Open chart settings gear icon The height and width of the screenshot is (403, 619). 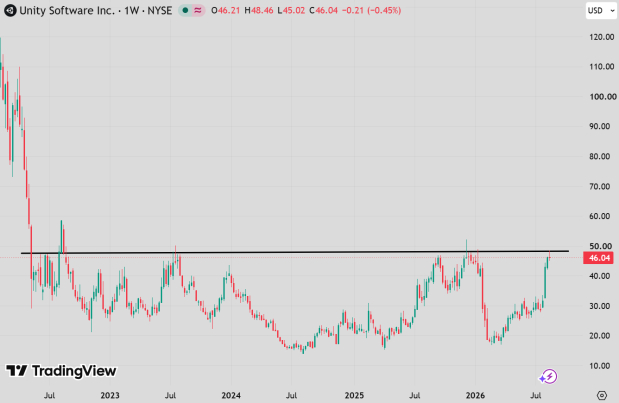tap(602, 395)
